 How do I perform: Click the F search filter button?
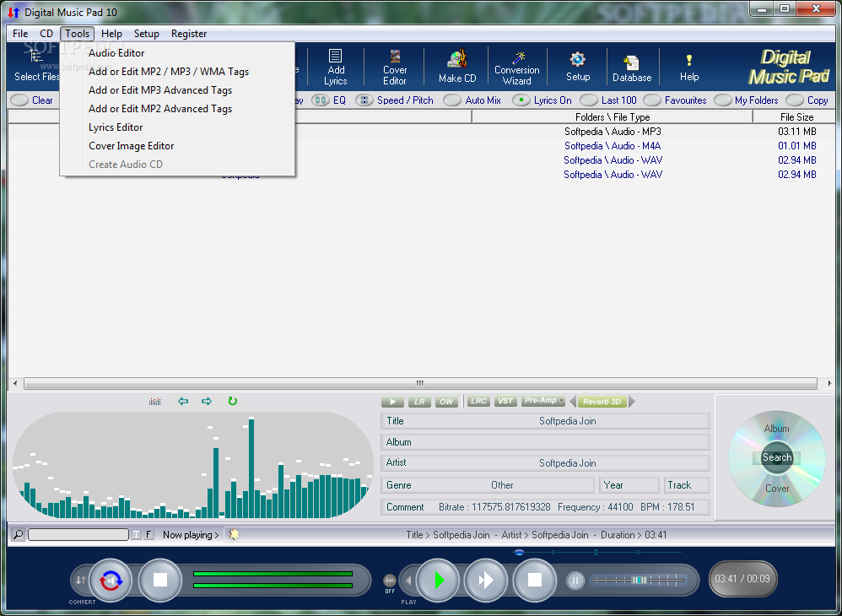click(x=148, y=534)
